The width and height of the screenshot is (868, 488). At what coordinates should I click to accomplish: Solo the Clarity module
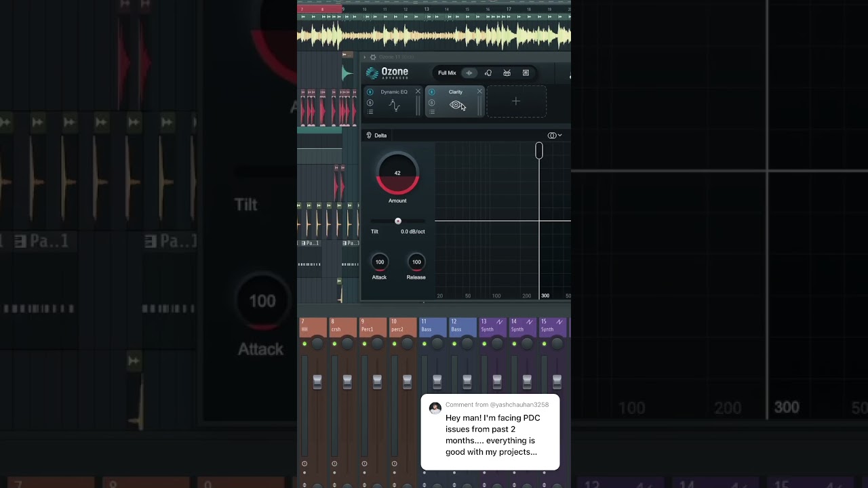[431, 102]
